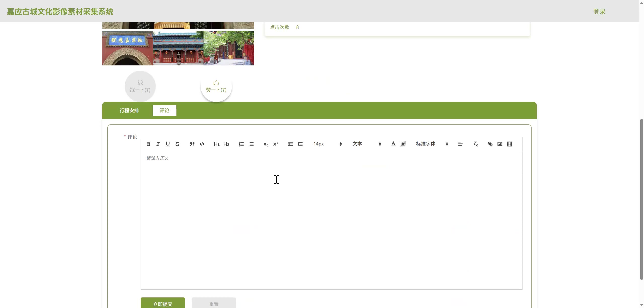Insert a code block in editor

pyautogui.click(x=202, y=144)
